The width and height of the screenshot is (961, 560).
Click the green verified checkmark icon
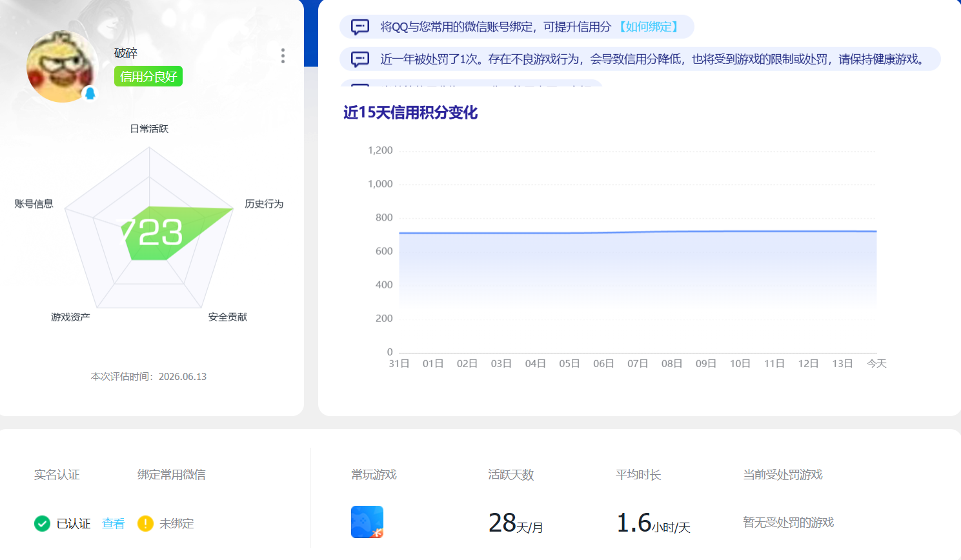[42, 523]
